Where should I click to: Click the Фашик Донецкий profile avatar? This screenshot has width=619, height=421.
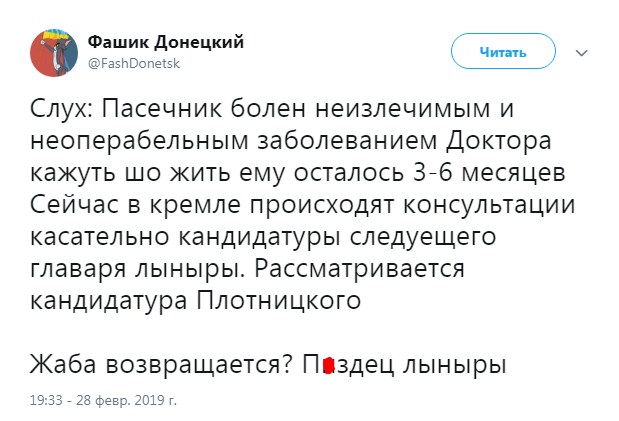[x=56, y=52]
